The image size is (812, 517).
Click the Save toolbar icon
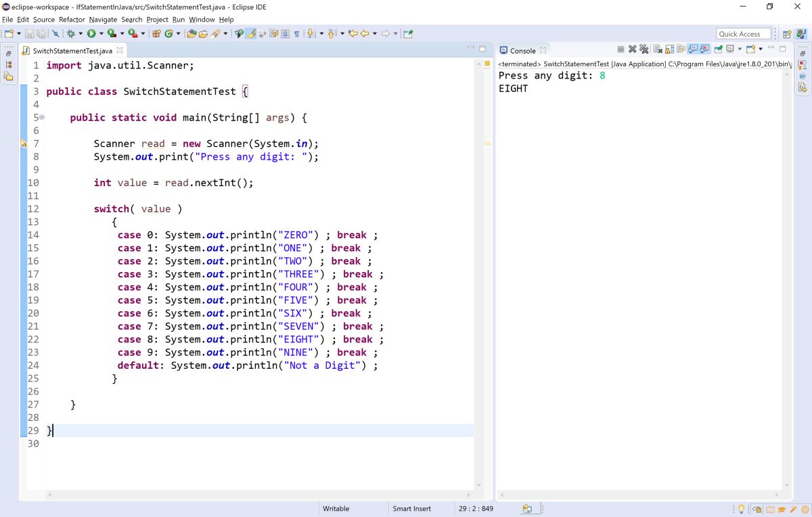tap(30, 34)
